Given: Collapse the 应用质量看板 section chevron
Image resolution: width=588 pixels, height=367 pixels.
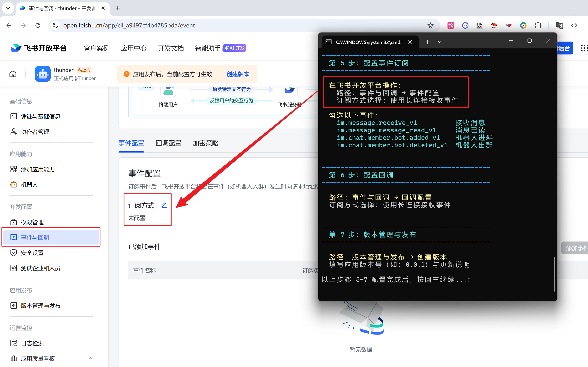Looking at the screenshot, I should [90, 358].
